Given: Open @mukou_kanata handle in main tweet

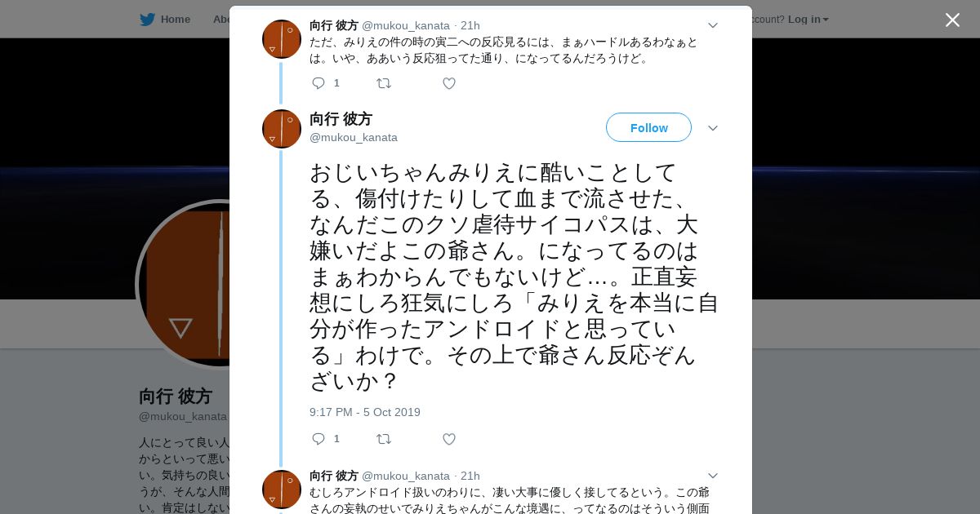Looking at the screenshot, I should [354, 137].
